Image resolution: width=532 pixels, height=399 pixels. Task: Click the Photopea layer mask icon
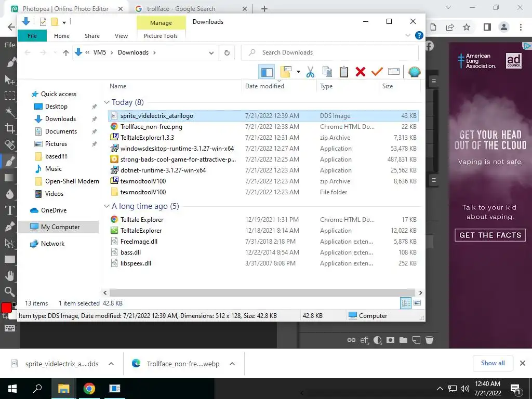coord(390,340)
